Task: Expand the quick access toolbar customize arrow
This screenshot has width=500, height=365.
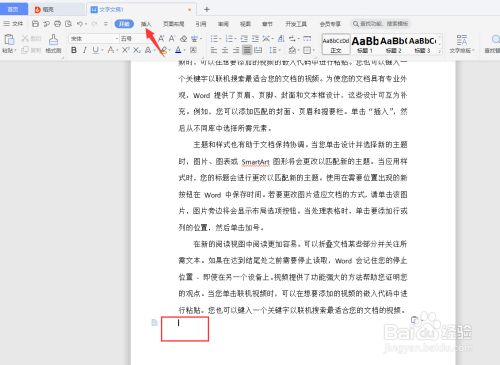Action: [106, 24]
